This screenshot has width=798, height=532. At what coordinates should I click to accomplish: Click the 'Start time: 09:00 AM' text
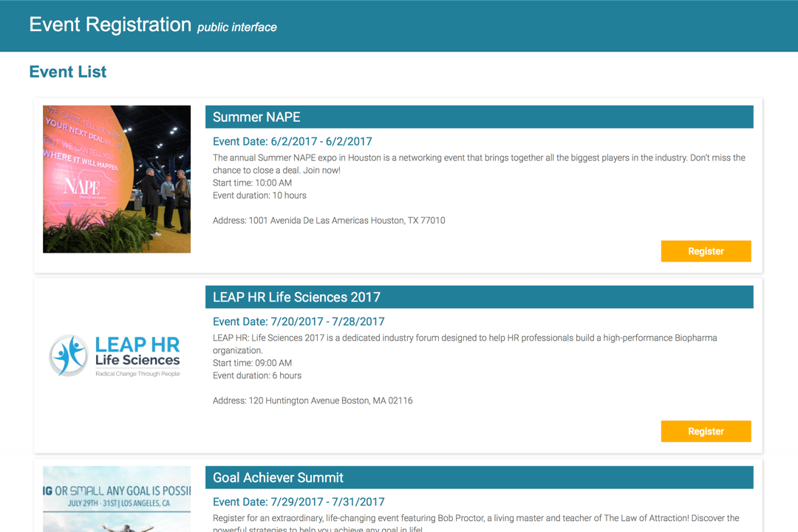click(252, 363)
